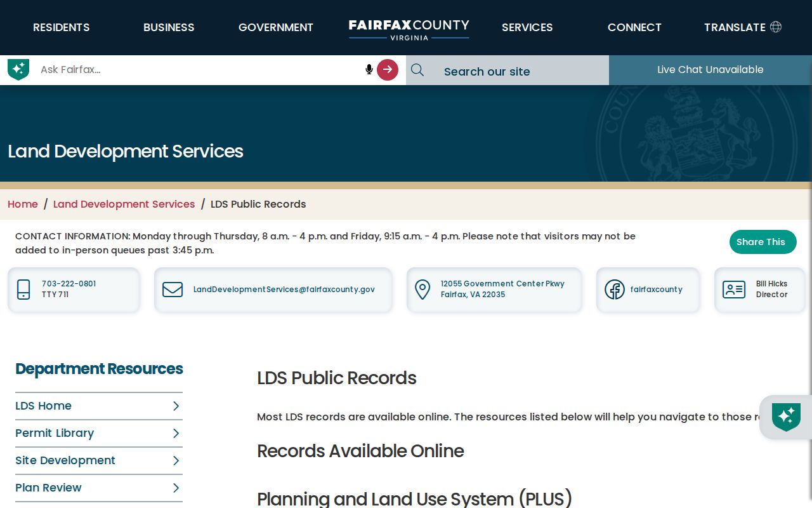
Task: Click the envelope email icon
Action: (x=173, y=290)
